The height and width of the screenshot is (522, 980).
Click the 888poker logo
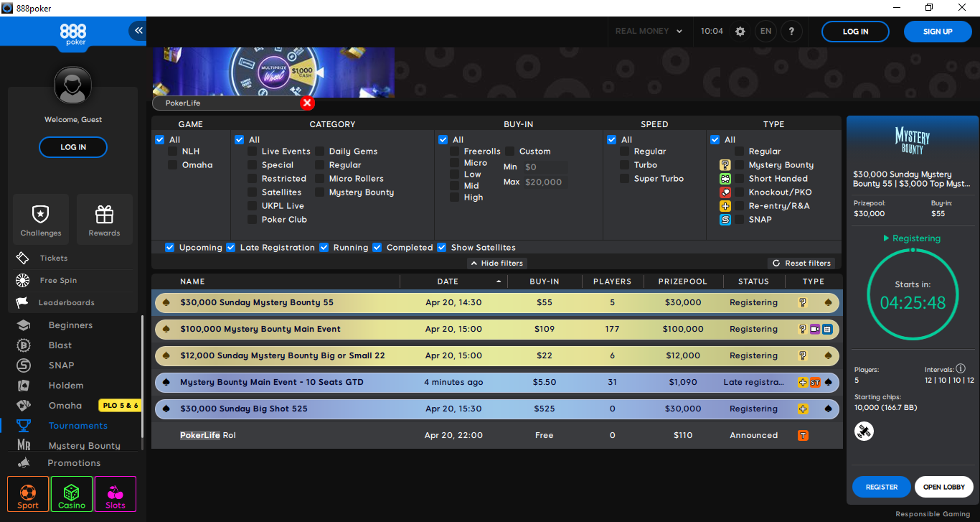coord(72,34)
